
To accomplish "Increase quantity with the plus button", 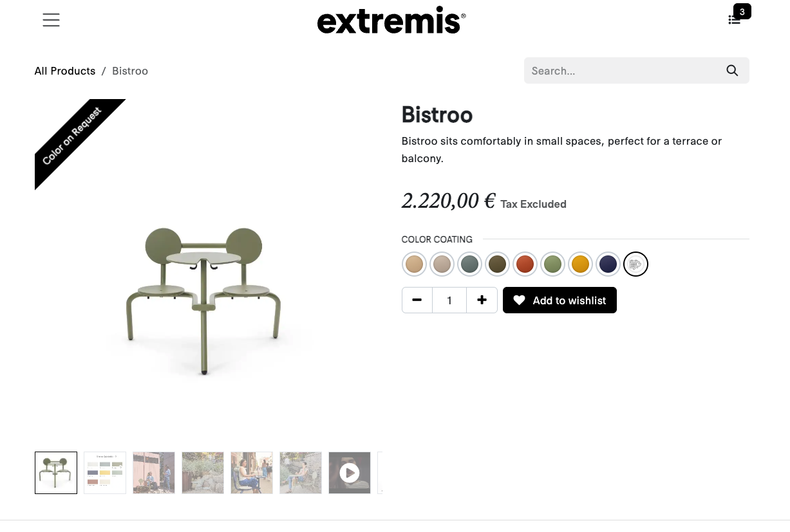I will [482, 300].
